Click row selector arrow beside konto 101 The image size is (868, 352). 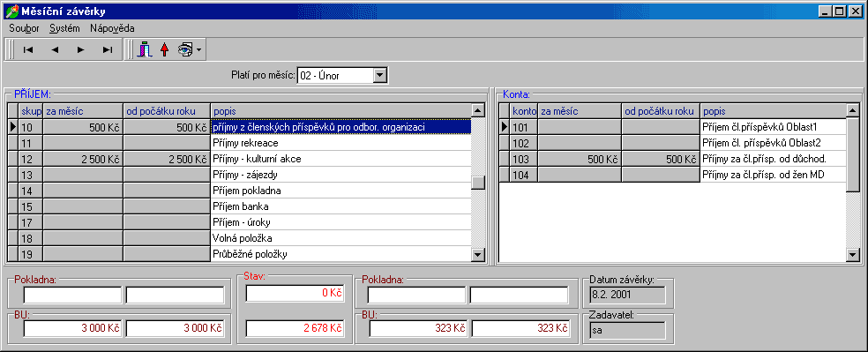[505, 127]
